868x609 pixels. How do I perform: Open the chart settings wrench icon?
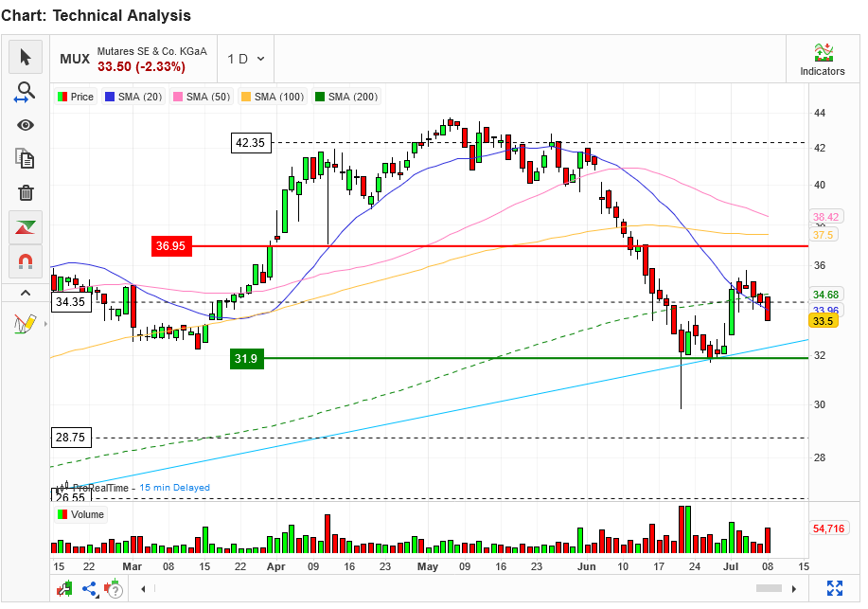[x=64, y=589]
